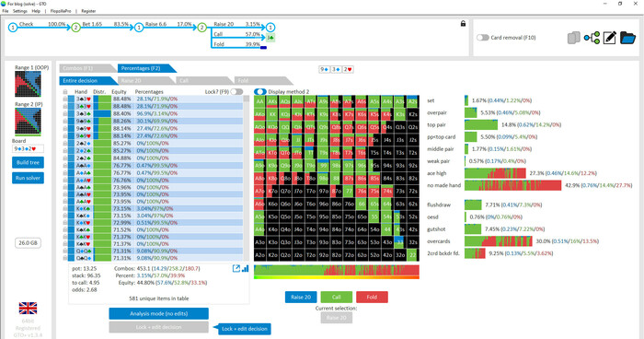Image resolution: width=644 pixels, height=339 pixels.
Task: Select the first node before Check
Action: tap(13, 28)
